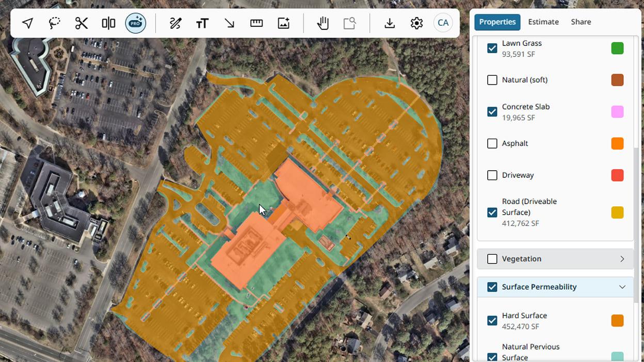Screen dimensions: 644x362
Task: Enable the Driveway layer checkbox
Action: click(x=492, y=175)
